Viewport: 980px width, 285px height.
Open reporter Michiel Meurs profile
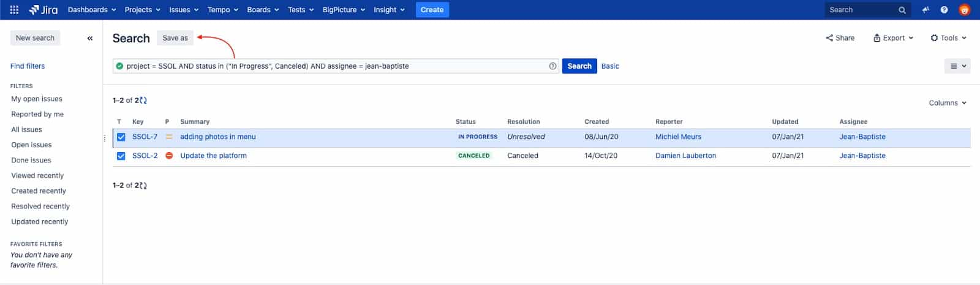(678, 137)
